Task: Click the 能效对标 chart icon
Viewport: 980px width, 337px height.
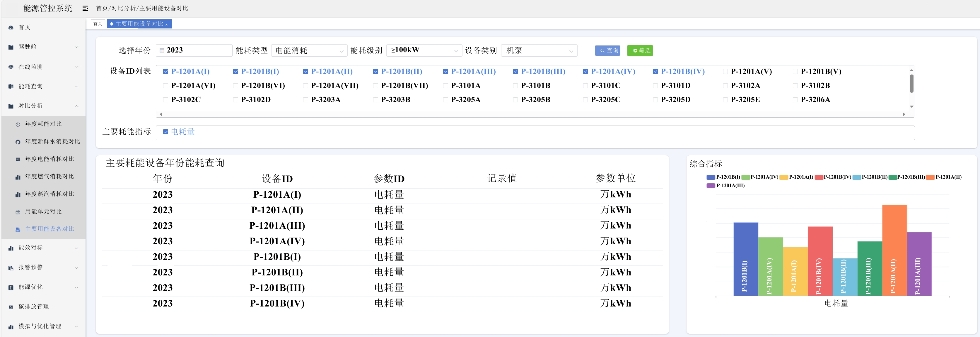Action: (x=11, y=248)
